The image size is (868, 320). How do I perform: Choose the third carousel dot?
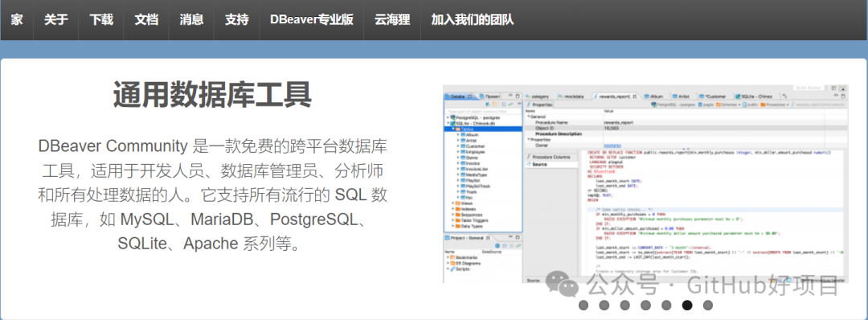(625, 305)
